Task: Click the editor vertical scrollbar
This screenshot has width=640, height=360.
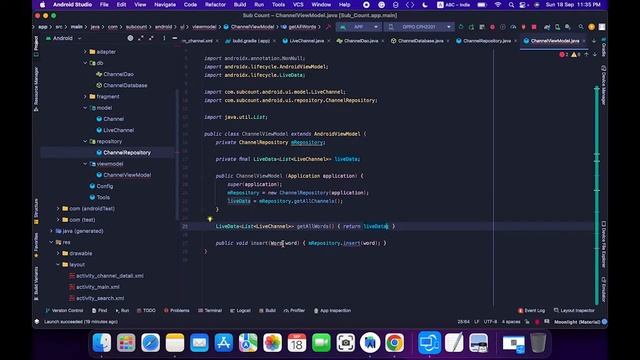Action: click(x=597, y=195)
